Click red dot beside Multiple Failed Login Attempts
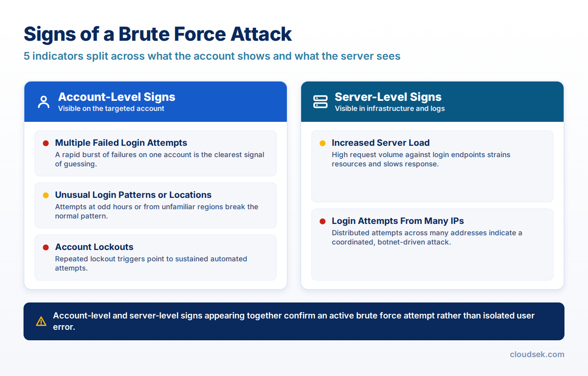 click(46, 143)
